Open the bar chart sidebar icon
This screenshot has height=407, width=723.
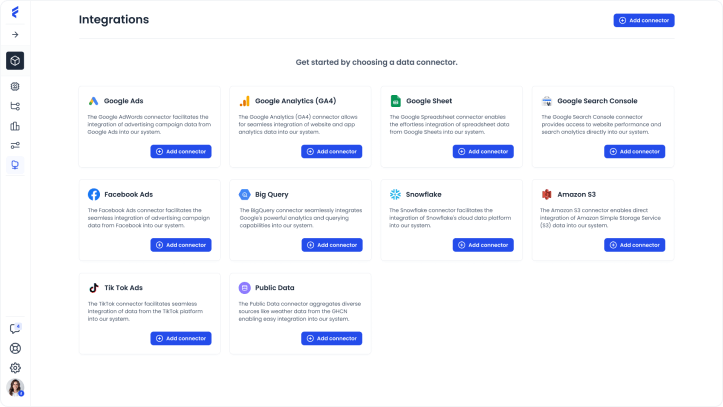click(x=15, y=126)
